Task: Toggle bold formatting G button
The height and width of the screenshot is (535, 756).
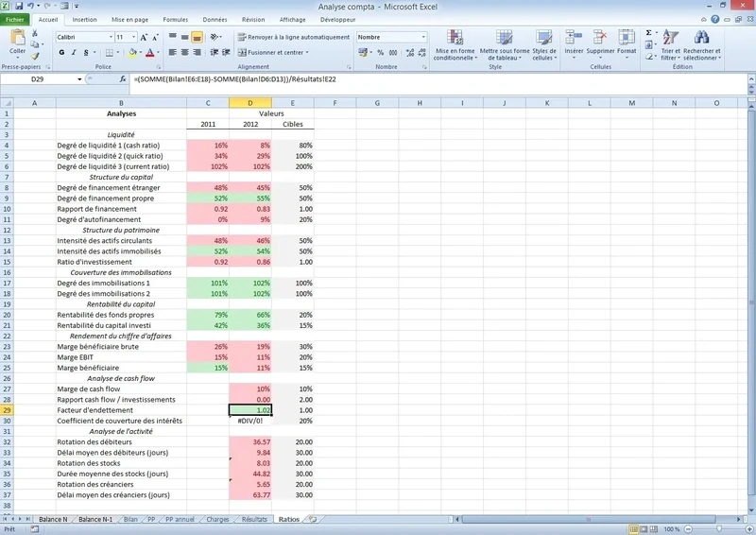Action: 61,52
